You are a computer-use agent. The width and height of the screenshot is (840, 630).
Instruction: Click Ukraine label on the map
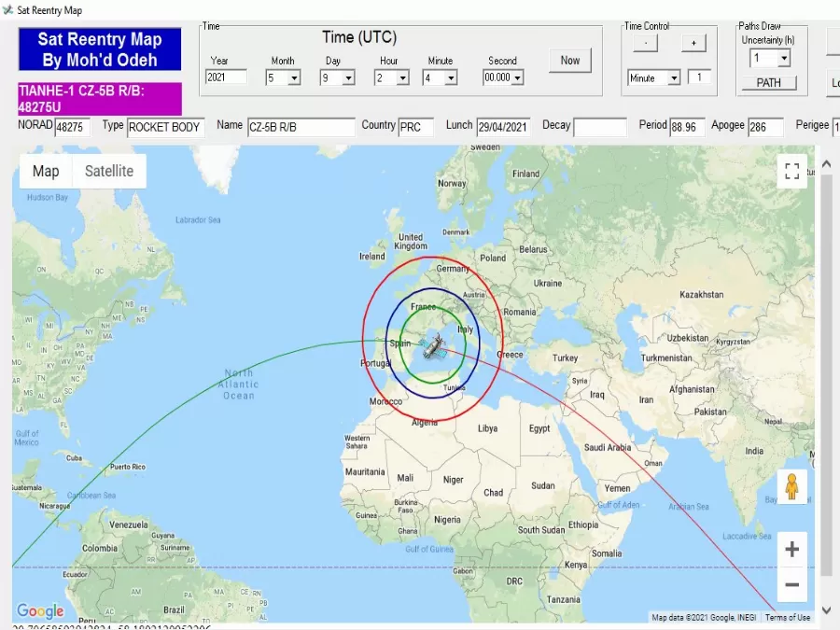coord(548,284)
